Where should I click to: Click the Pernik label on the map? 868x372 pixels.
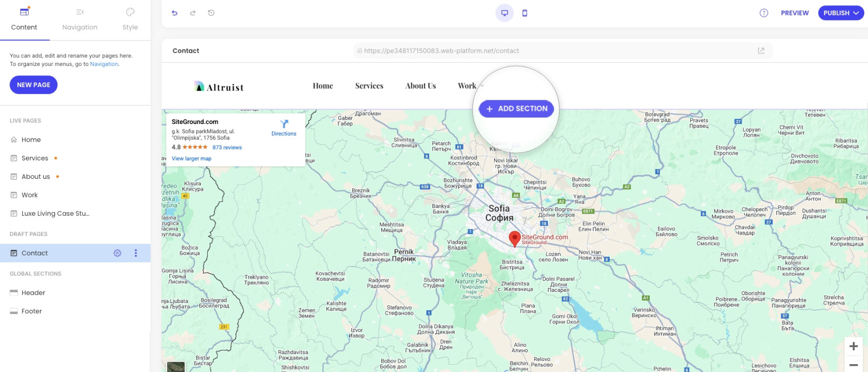(404, 255)
